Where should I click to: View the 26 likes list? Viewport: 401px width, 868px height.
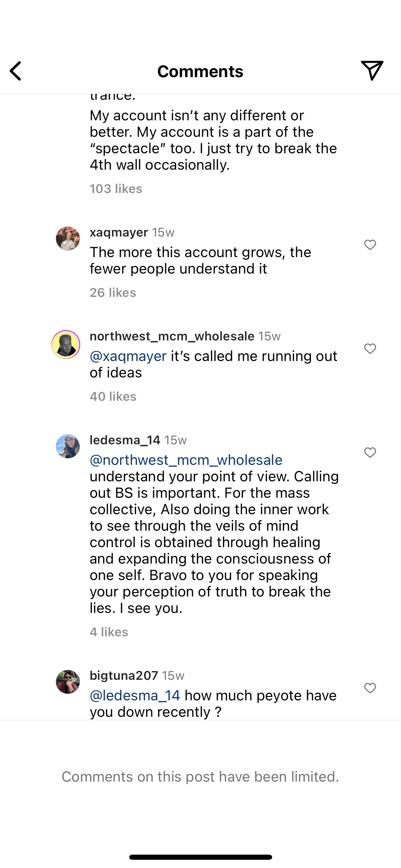(x=113, y=293)
